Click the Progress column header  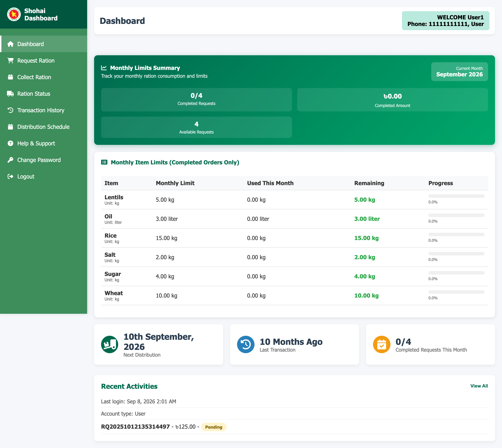coord(440,183)
